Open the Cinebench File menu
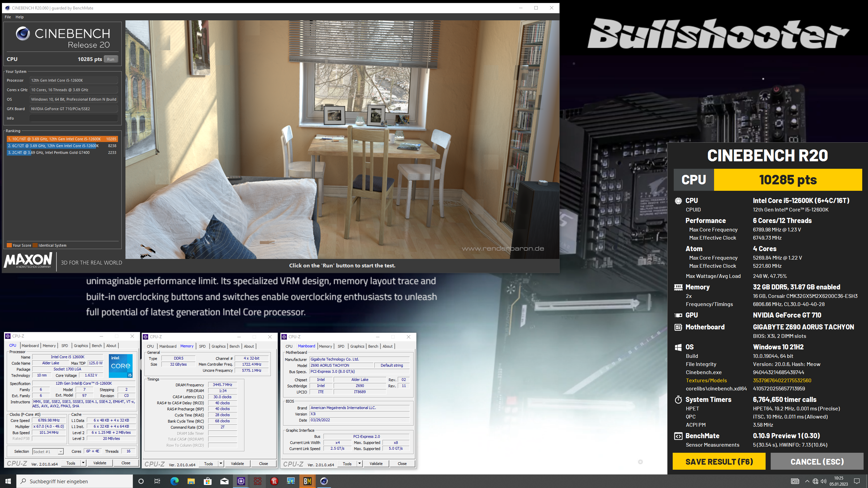The height and width of the screenshot is (488, 868). click(x=8, y=17)
